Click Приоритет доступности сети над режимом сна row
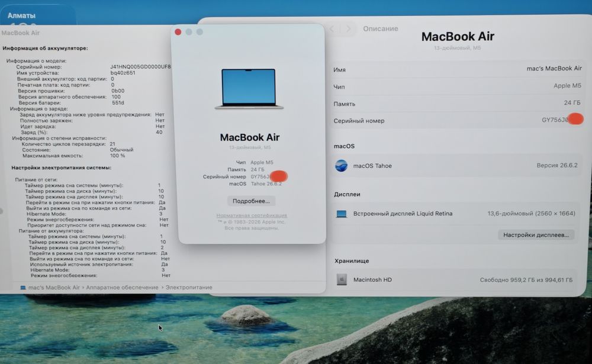 [98, 225]
